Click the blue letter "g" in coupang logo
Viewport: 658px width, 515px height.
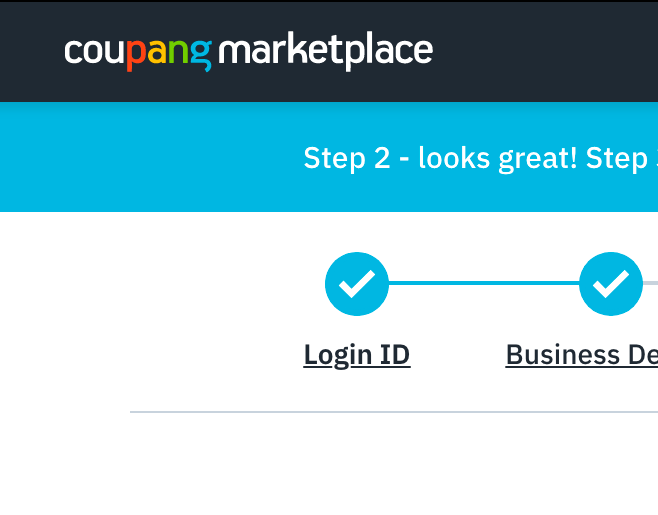point(201,55)
